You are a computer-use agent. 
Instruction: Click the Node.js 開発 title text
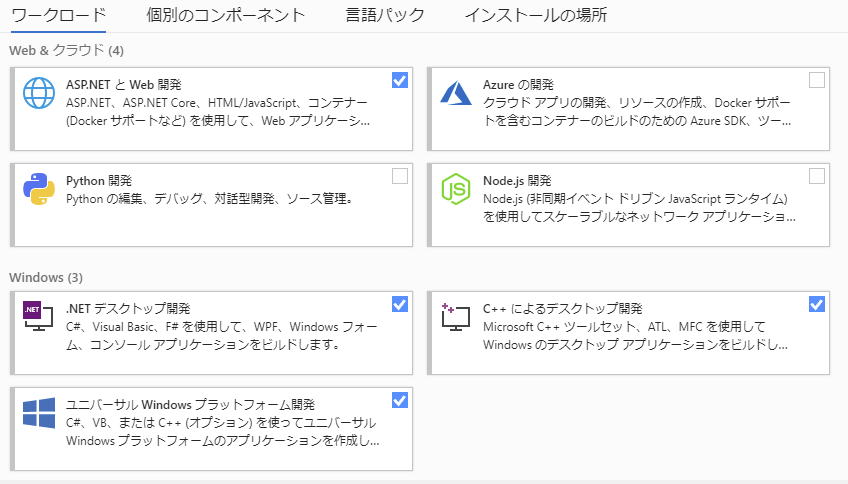517,181
